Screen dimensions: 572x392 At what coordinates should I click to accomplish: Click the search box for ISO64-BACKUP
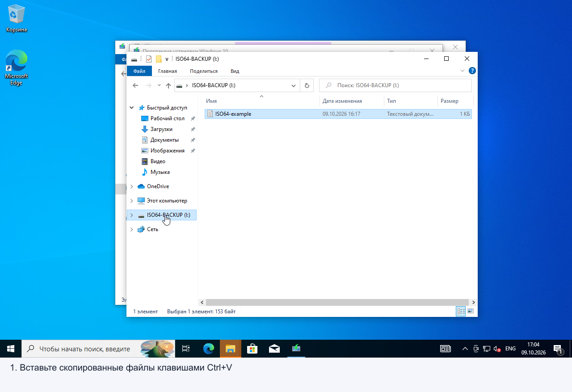tap(395, 85)
